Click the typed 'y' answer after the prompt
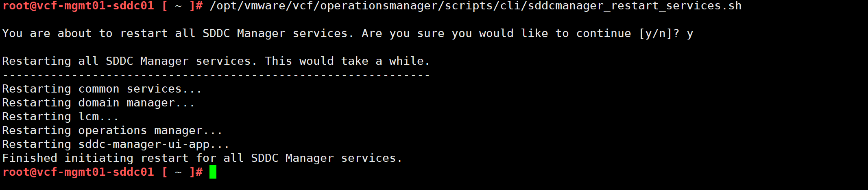The image size is (868, 190). pyautogui.click(x=690, y=33)
